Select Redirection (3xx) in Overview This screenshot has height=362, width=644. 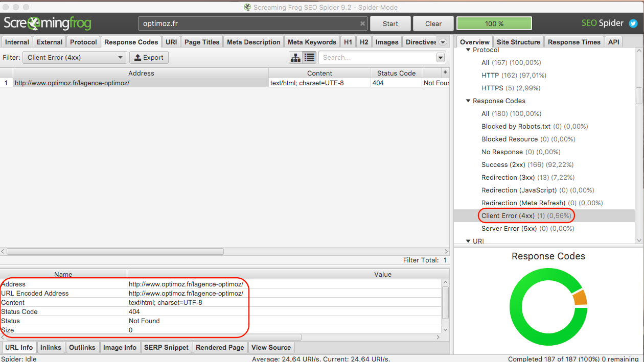528,178
